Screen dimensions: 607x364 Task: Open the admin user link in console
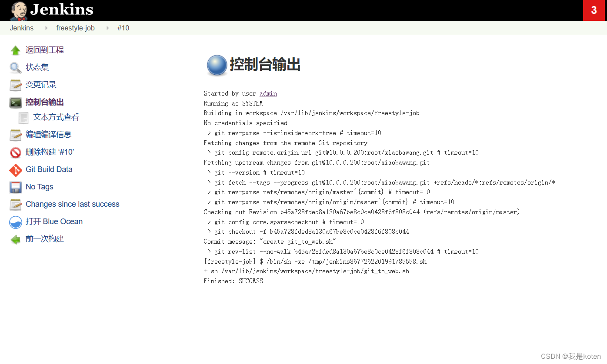tap(268, 93)
